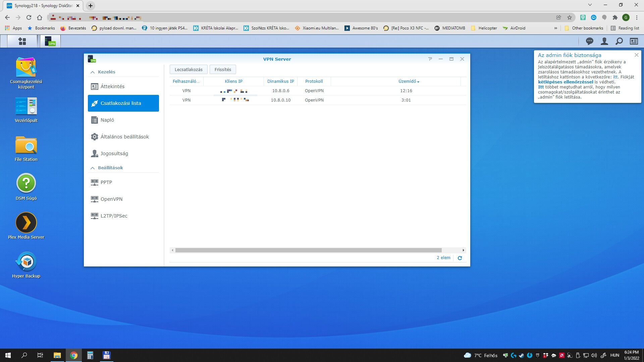Click the bold Itt link in notification
Screen dimensions: 644x362
click(x=541, y=87)
